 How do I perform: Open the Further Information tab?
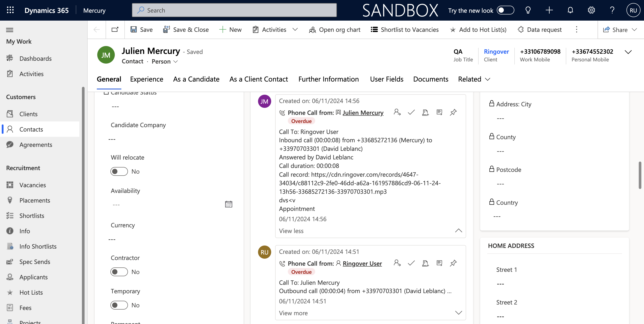[329, 79]
